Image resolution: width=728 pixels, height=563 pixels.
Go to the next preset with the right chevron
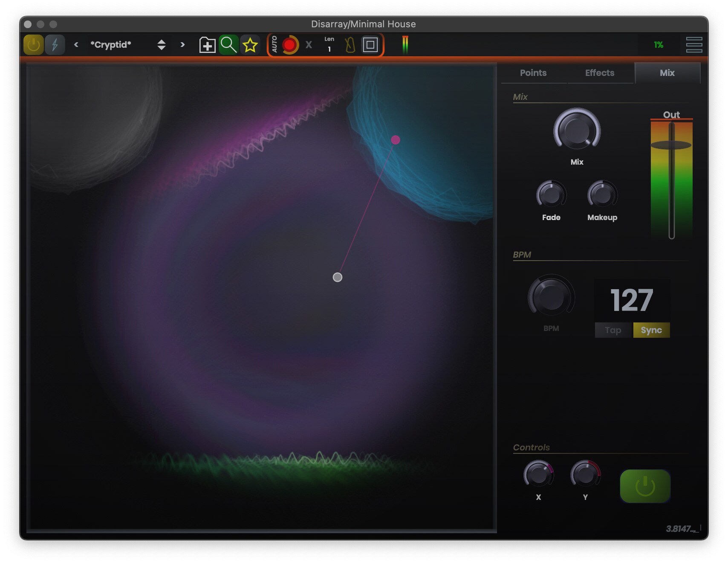pos(182,44)
